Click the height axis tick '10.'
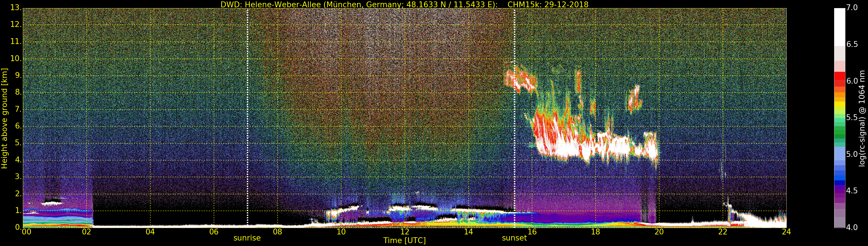 point(16,58)
